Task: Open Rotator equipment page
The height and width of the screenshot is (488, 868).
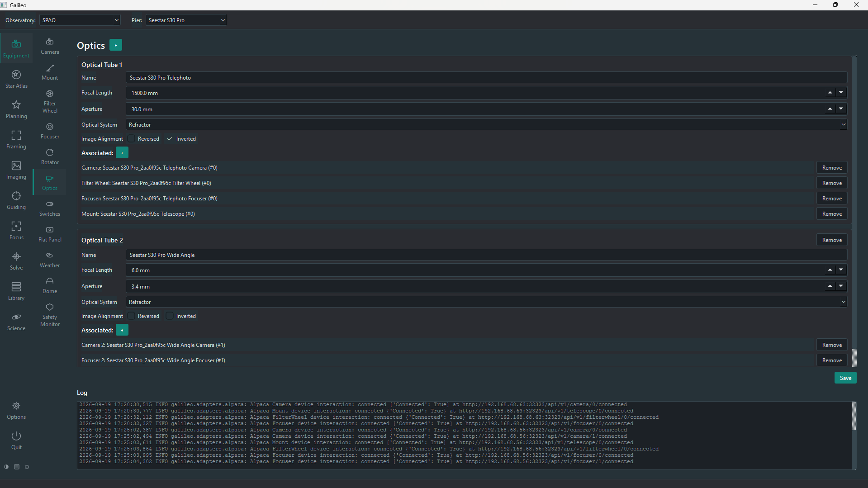Action: [x=50, y=156]
